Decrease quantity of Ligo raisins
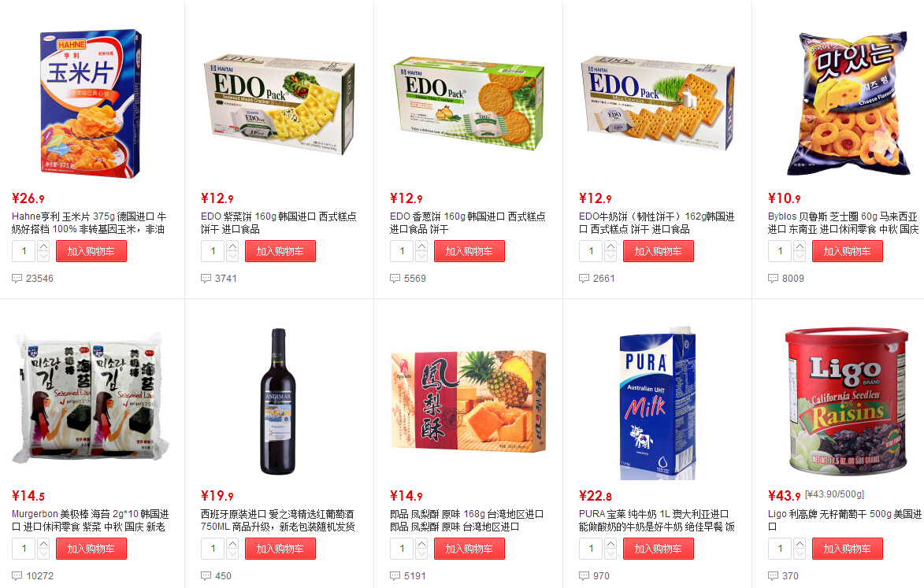Screen dimensions: 924x588 click(x=800, y=554)
